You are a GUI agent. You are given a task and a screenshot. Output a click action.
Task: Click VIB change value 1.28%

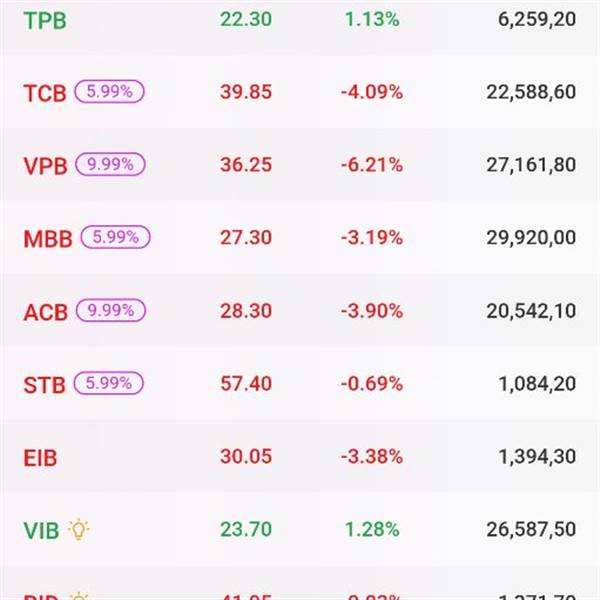coord(371,529)
